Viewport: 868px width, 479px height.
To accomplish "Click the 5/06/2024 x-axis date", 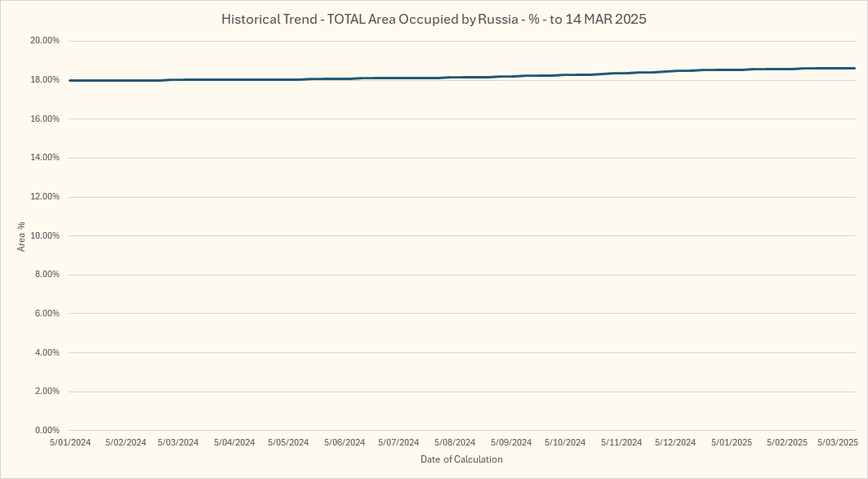I will coord(345,442).
